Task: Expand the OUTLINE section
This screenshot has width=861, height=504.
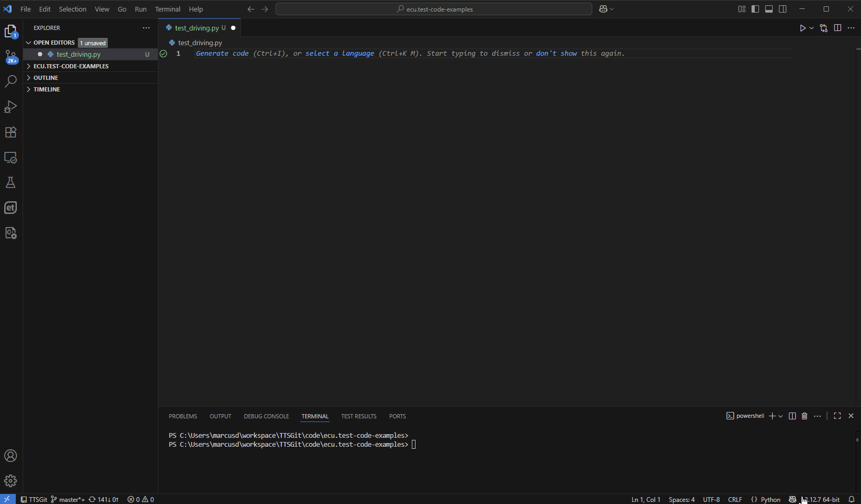Action: click(46, 78)
